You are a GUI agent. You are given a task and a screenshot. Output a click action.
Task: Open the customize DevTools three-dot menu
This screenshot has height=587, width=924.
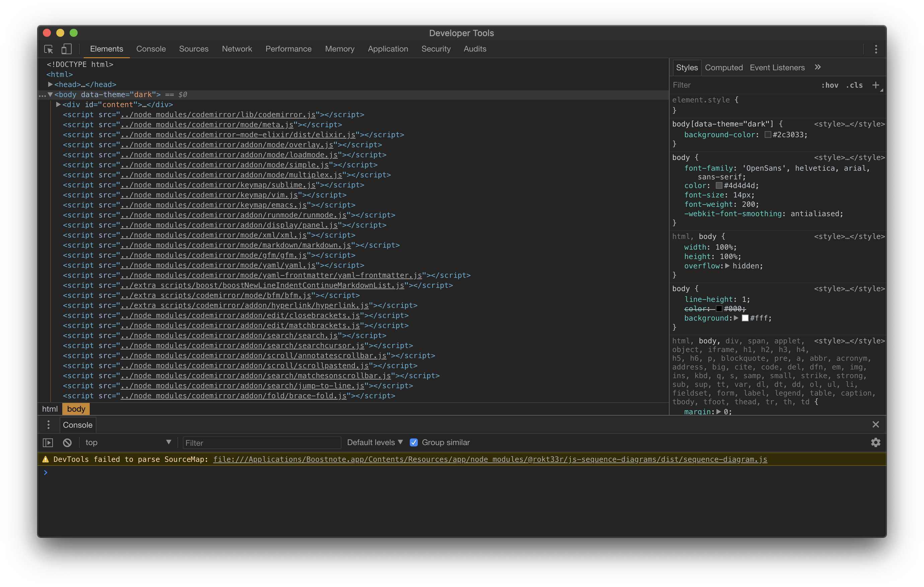pos(876,49)
